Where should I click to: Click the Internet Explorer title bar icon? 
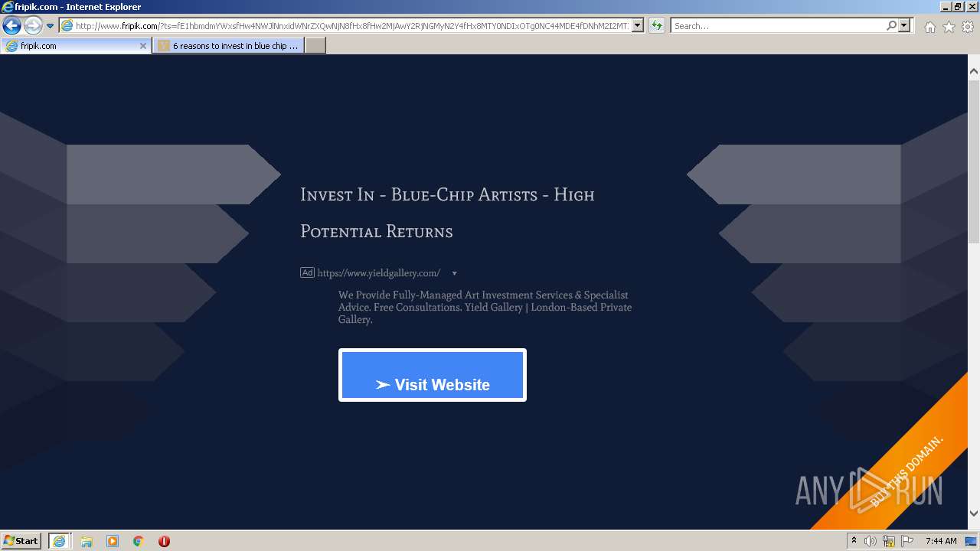pos(8,7)
